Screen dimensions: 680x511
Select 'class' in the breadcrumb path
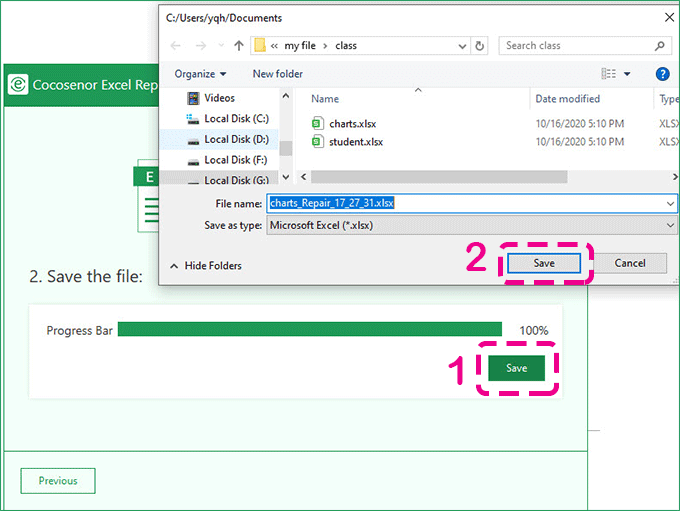click(346, 46)
